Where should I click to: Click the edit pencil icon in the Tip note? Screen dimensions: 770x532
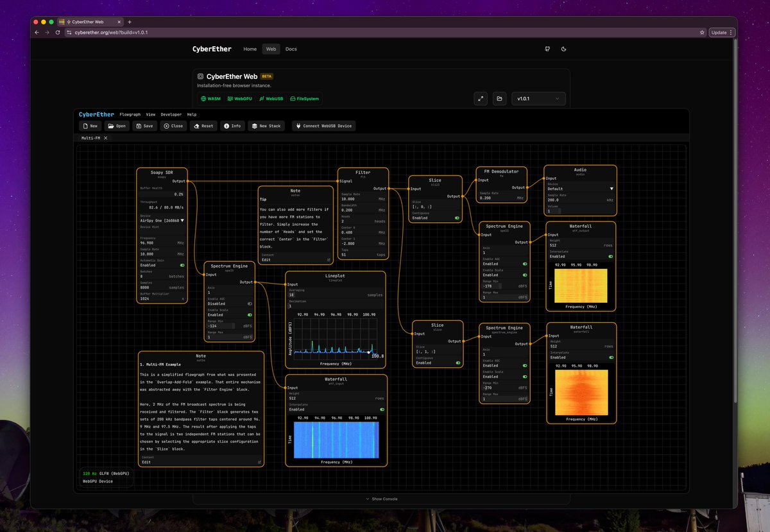pos(329,260)
